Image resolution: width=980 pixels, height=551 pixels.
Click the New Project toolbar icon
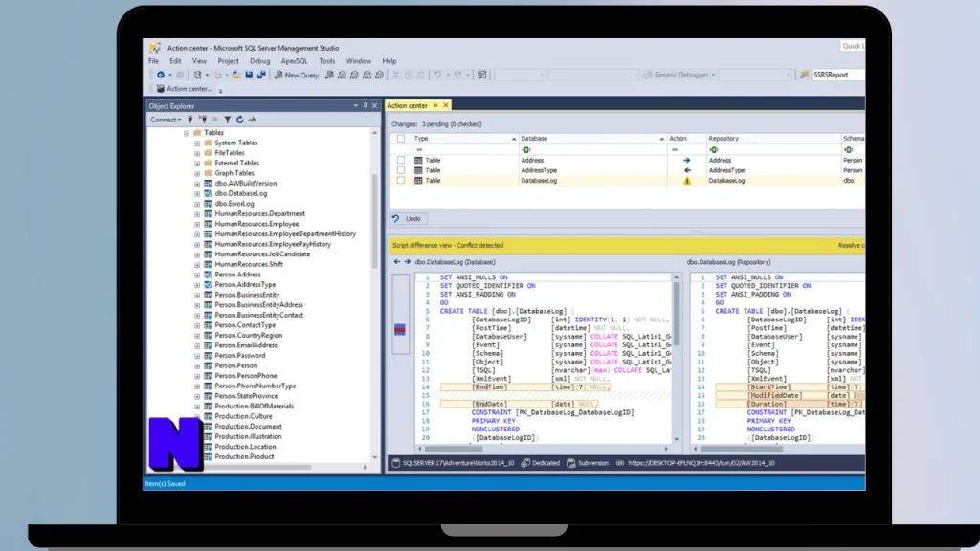[x=197, y=75]
